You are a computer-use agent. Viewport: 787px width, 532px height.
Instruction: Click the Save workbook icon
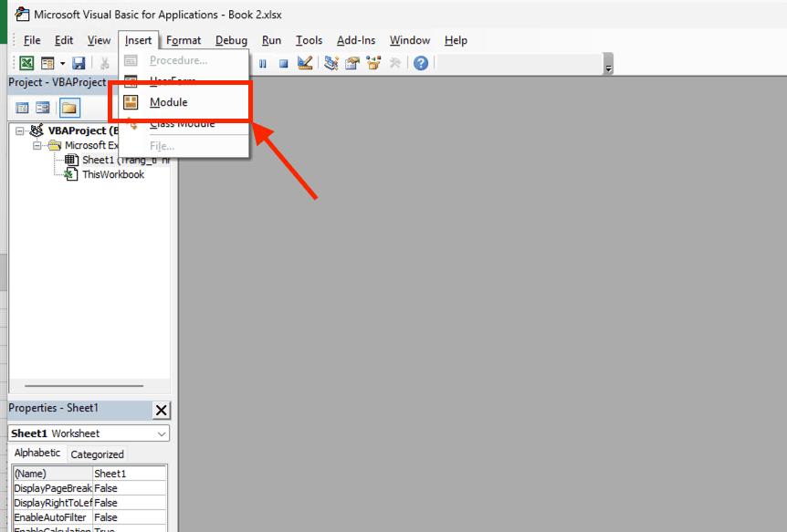(79, 63)
